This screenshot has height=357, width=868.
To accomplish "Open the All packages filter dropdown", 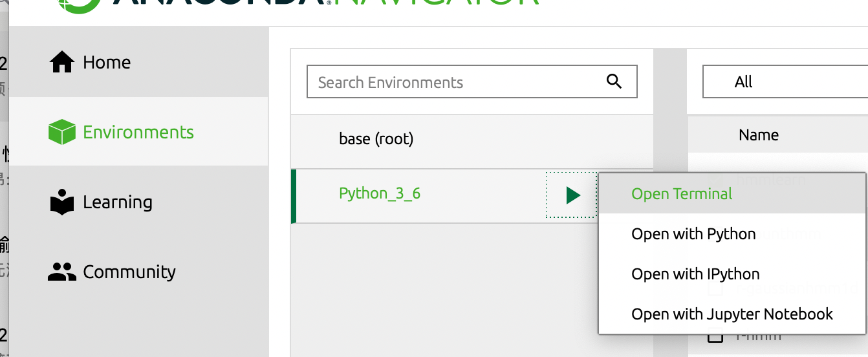I will click(x=785, y=82).
